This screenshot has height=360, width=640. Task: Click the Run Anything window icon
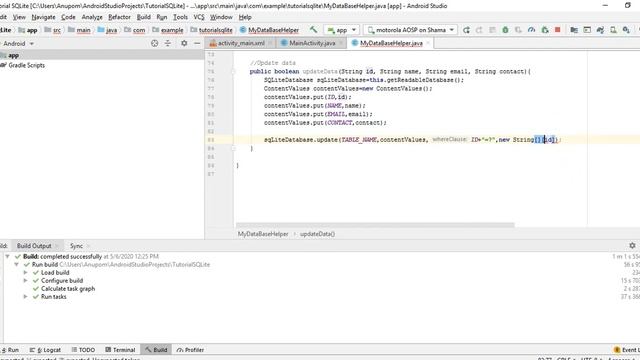587,30
